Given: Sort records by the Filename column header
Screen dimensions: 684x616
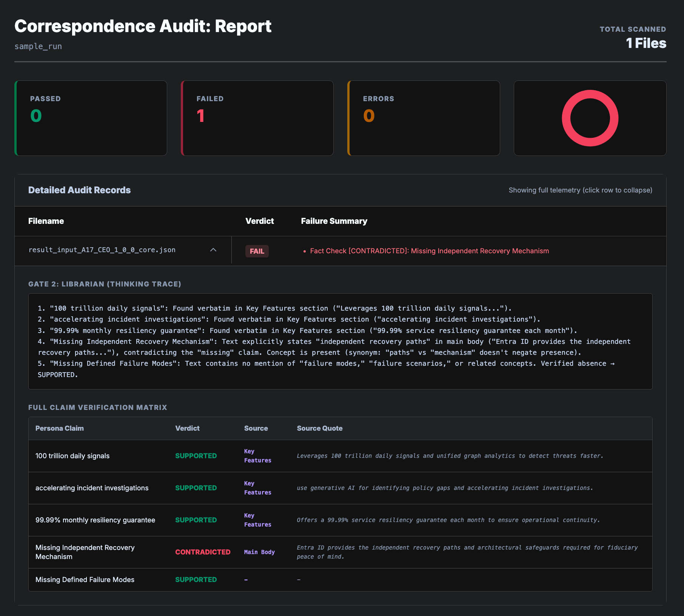Looking at the screenshot, I should (46, 221).
